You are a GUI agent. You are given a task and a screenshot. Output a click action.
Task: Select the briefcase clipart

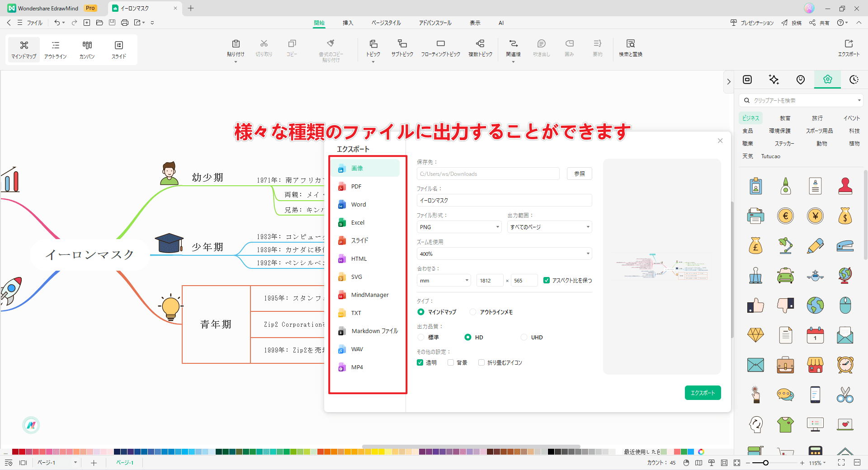coord(786,365)
